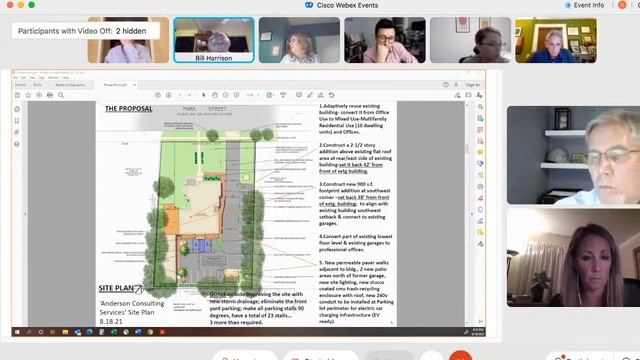Choose the hand pan tool
Screen dimensions: 640x360
point(215,95)
